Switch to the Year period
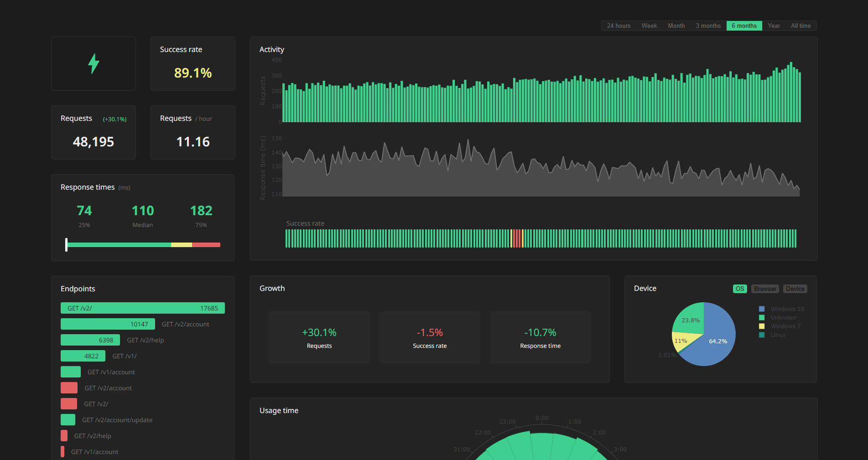Viewport: 868px width, 460px height. 774,26
